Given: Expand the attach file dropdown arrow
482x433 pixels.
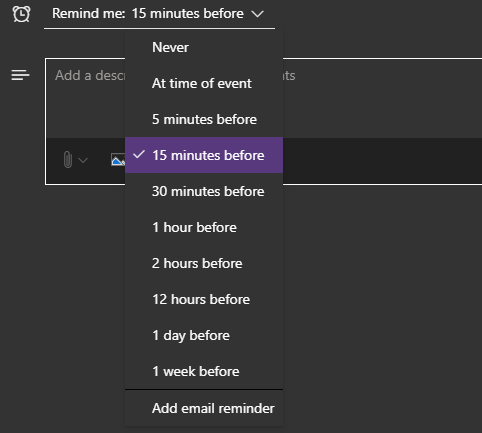Looking at the screenshot, I should coord(83,160).
